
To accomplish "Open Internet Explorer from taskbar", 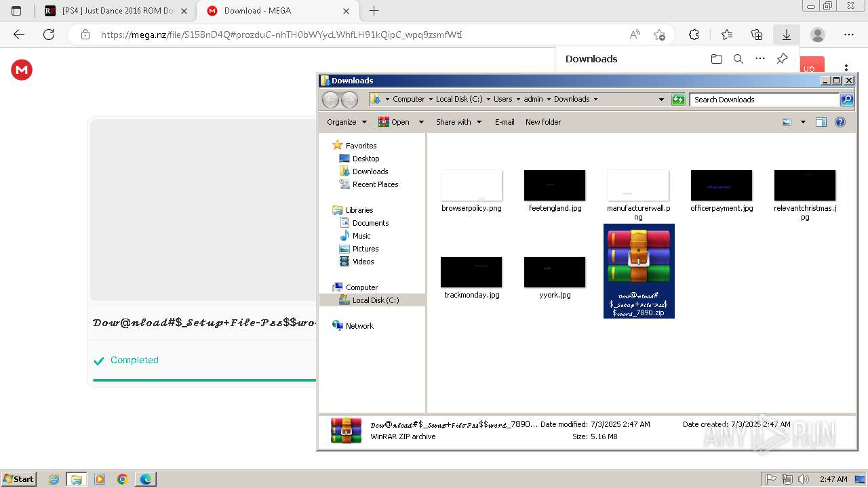I will (54, 479).
